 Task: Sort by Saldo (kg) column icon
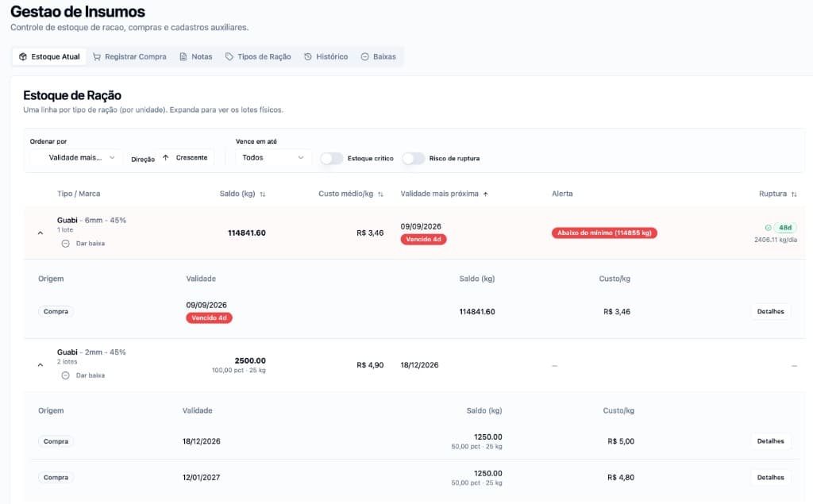click(263, 194)
